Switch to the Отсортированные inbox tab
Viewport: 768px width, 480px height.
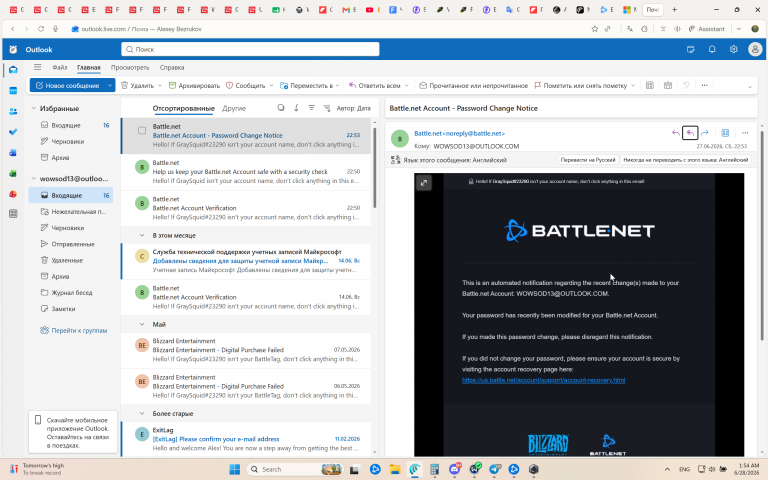183,108
